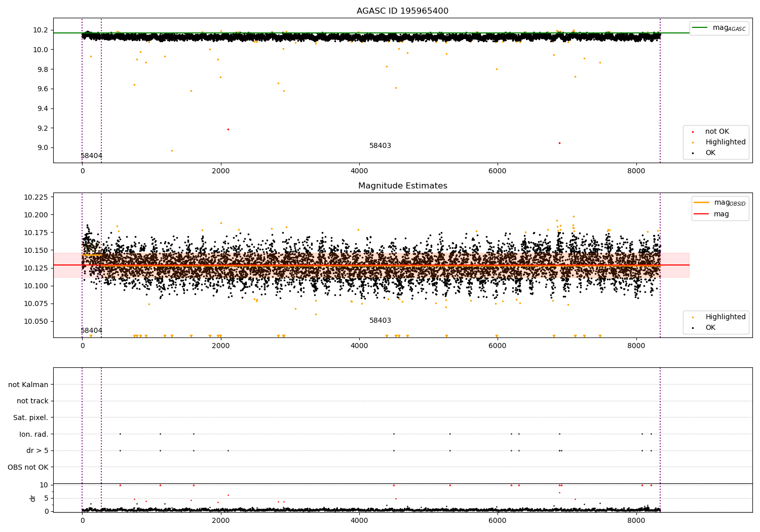Select 'not OK' legend entry in top plot
Screen dimensions: 760x532
(x=717, y=132)
